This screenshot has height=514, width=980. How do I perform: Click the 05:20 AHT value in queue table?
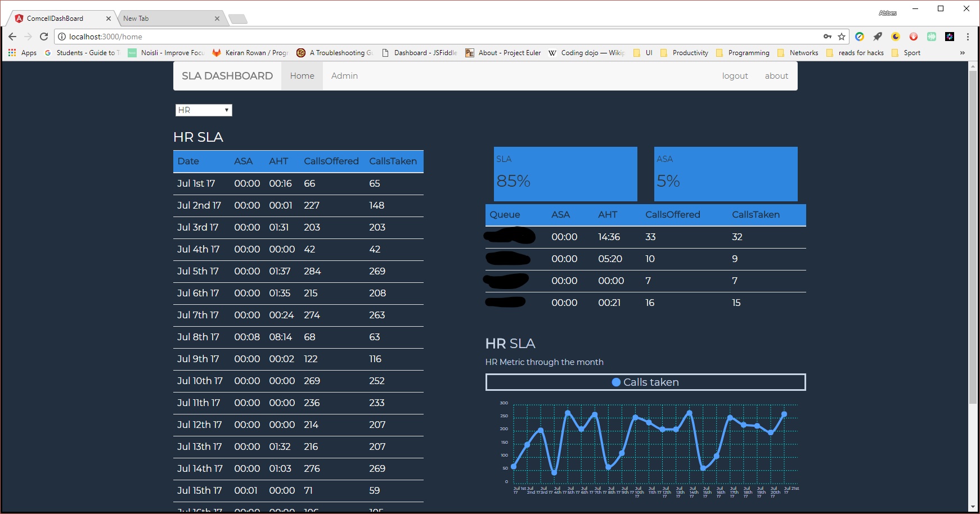tap(610, 259)
